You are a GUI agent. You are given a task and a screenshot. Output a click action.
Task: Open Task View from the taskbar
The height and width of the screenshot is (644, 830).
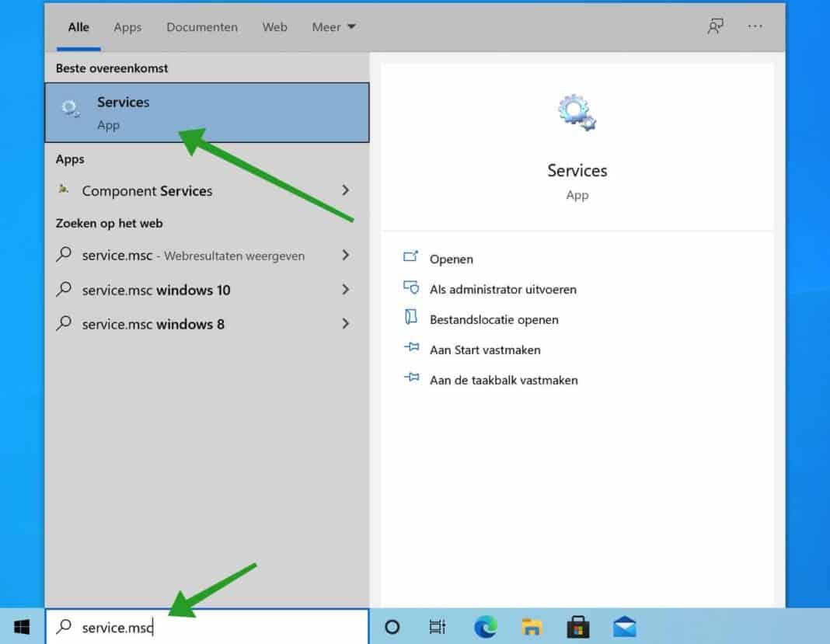click(x=438, y=627)
